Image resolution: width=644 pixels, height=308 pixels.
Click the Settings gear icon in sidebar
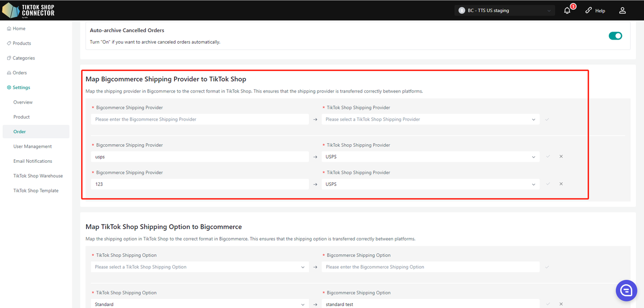tap(9, 87)
